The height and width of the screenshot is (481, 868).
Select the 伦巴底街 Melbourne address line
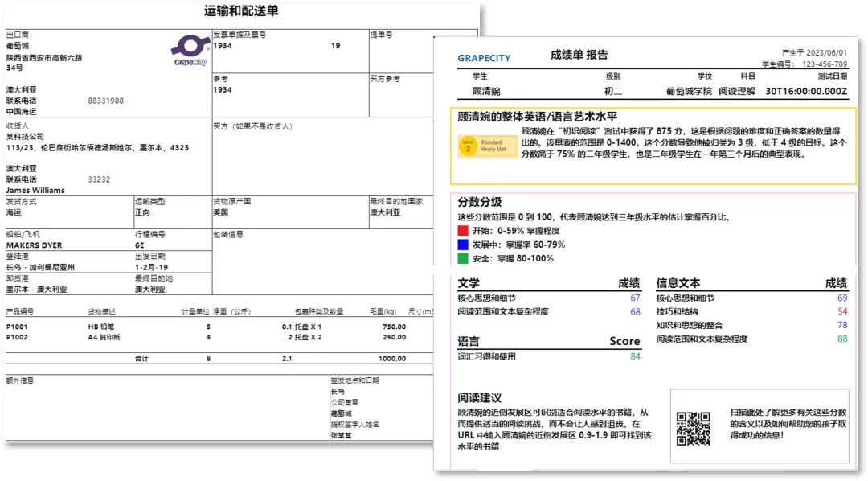pos(97,148)
